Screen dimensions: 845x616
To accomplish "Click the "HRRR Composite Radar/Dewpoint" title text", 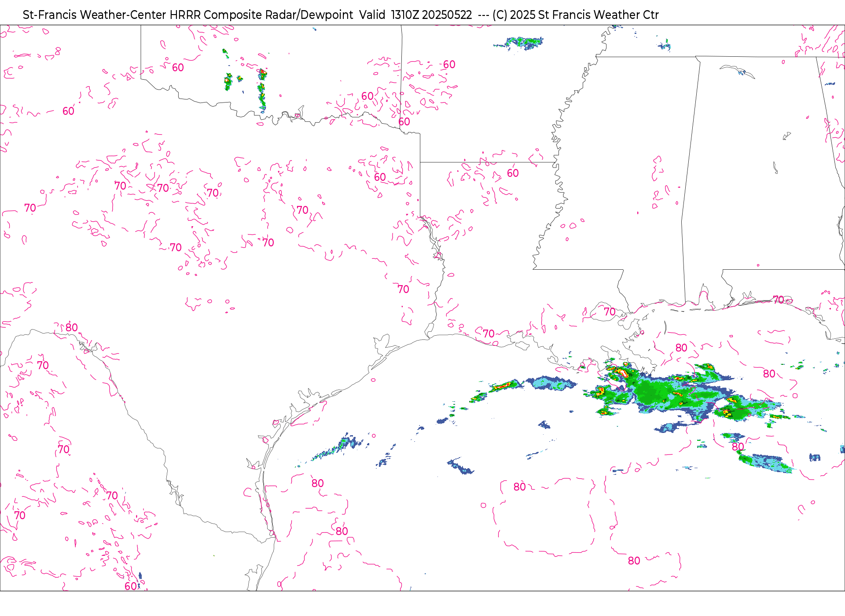I will click(261, 15).
